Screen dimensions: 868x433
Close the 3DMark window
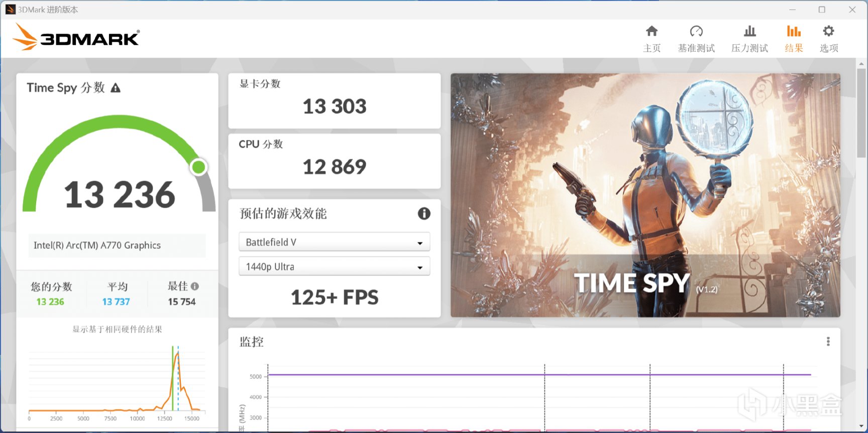(x=852, y=10)
